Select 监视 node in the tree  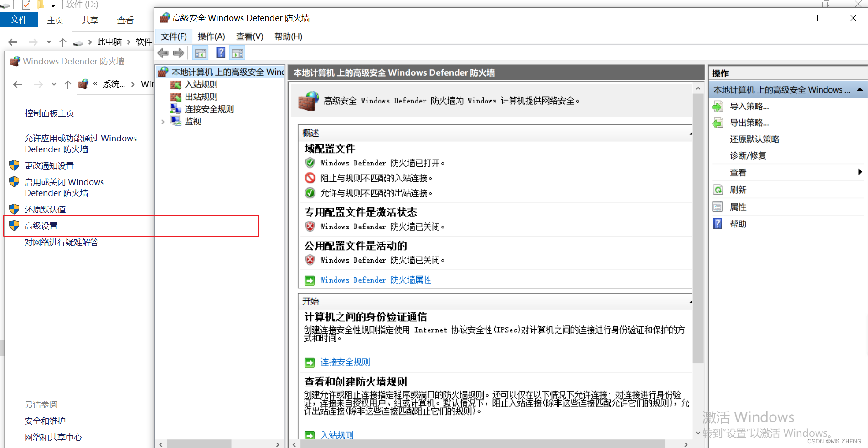pos(193,121)
